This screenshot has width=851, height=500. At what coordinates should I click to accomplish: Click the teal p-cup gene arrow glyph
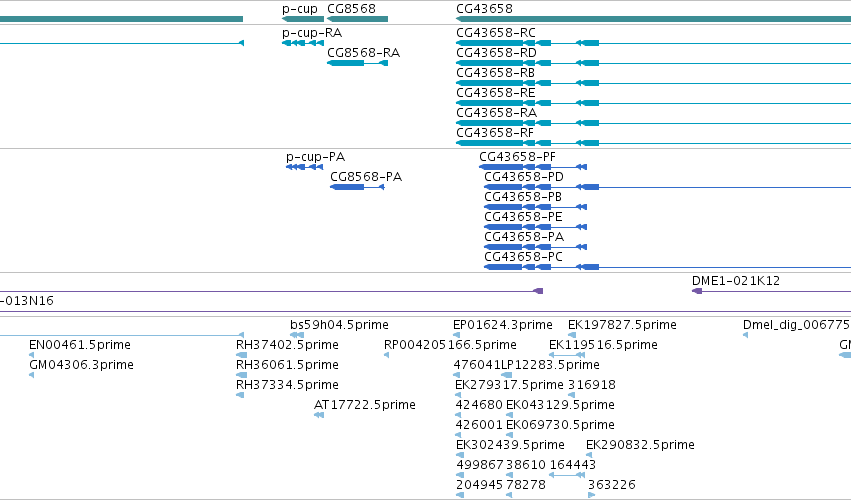(x=302, y=19)
